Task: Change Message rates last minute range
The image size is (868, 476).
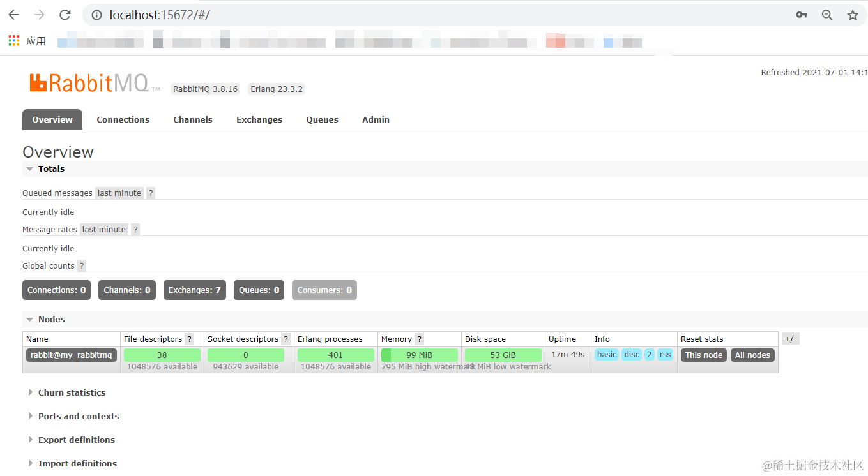Action: click(x=104, y=229)
